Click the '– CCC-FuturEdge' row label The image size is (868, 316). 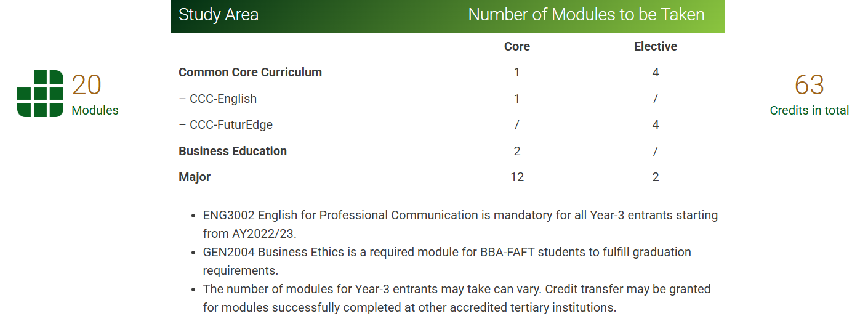[x=226, y=124]
